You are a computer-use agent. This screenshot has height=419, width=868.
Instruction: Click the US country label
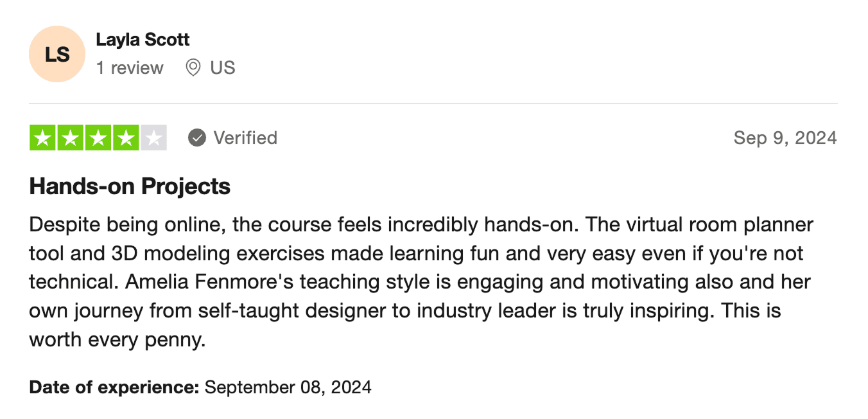(223, 68)
